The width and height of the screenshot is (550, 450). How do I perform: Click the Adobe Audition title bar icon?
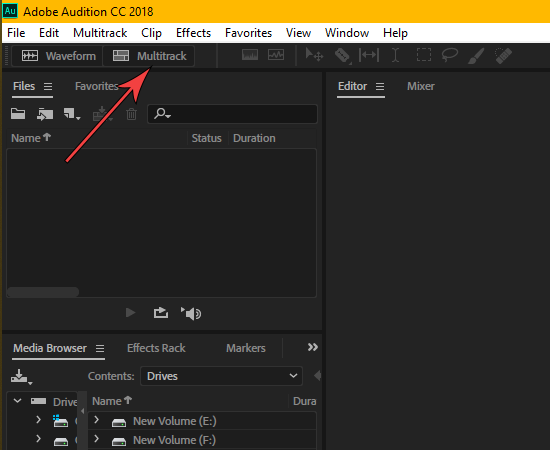[10, 11]
